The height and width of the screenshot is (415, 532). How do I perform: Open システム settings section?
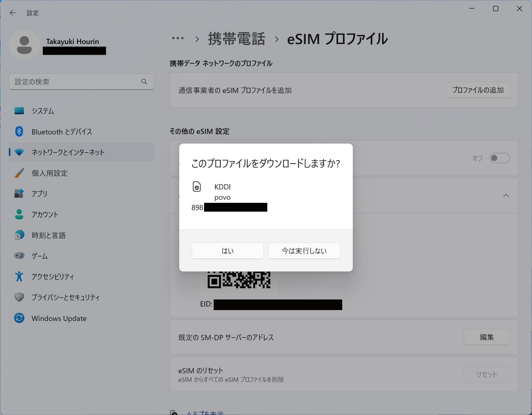(42, 111)
